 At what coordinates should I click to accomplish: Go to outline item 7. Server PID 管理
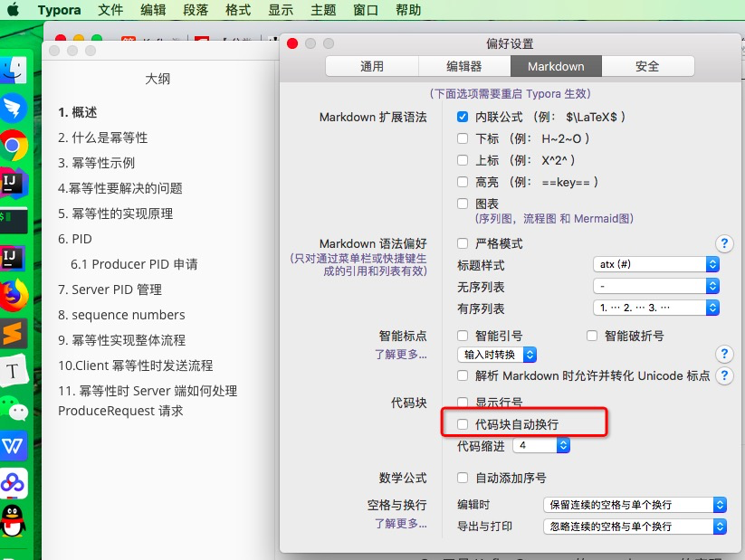110,289
